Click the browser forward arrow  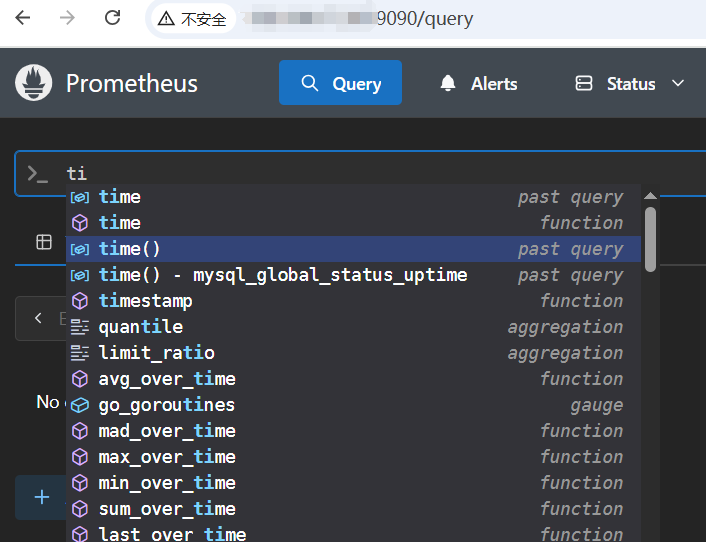[x=68, y=18]
